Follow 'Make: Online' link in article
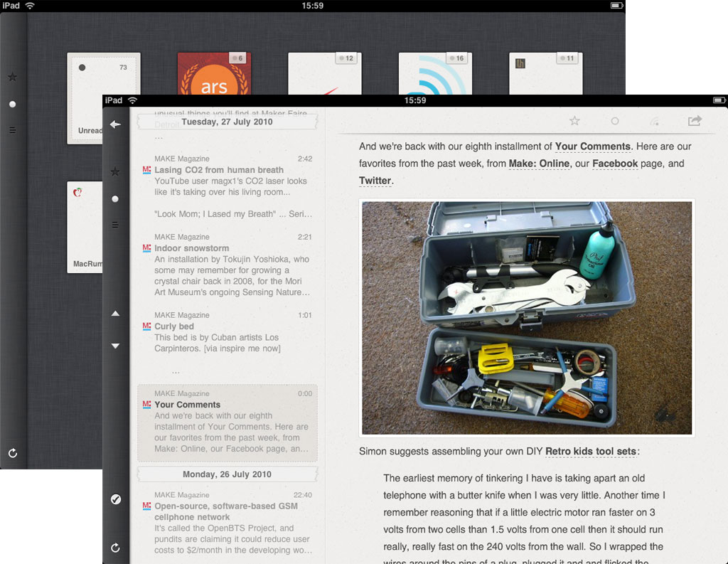This screenshot has height=564, width=728. (x=539, y=164)
